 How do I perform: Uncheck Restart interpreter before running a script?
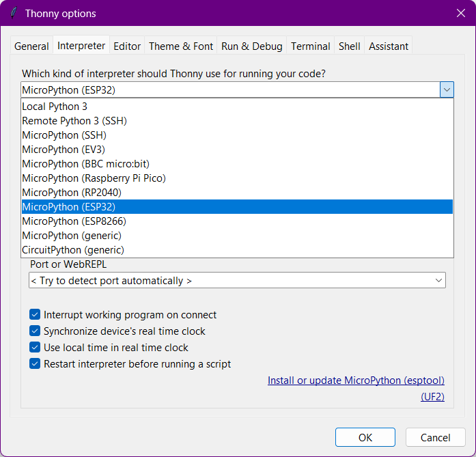click(35, 364)
